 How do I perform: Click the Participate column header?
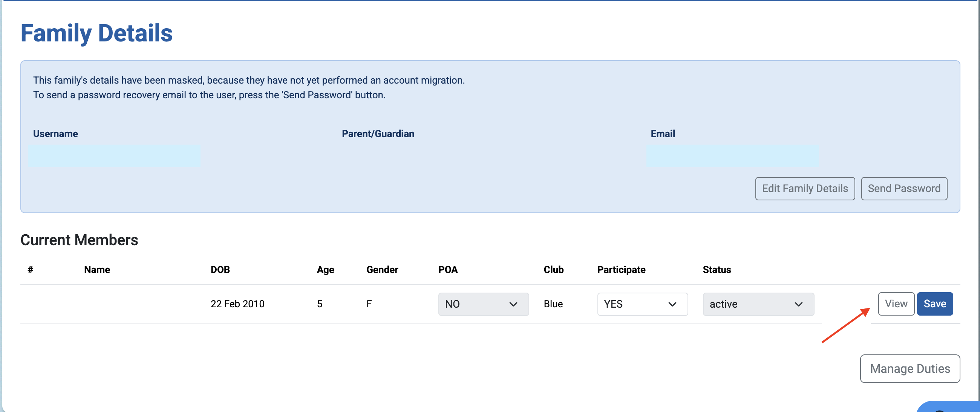[621, 270]
